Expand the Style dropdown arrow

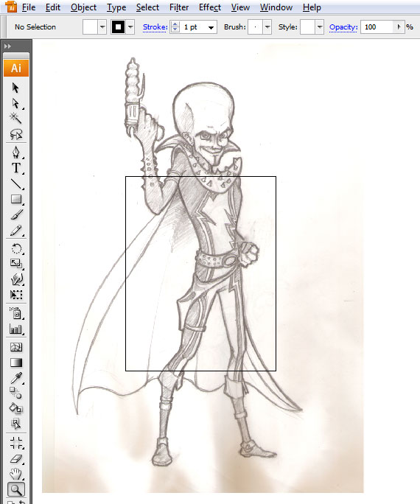[319, 27]
